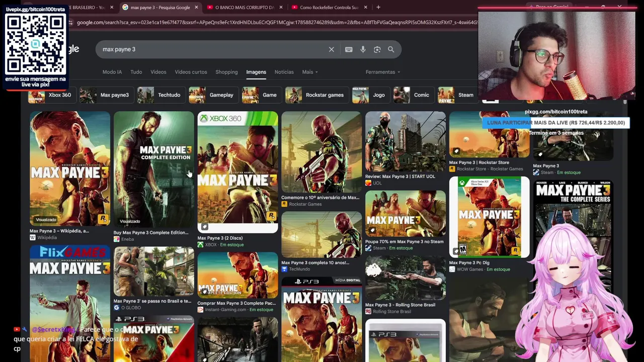This screenshot has height=362, width=644.
Task: Open the 'Poupa 70%' Steam image thumbnail
Action: click(x=406, y=214)
